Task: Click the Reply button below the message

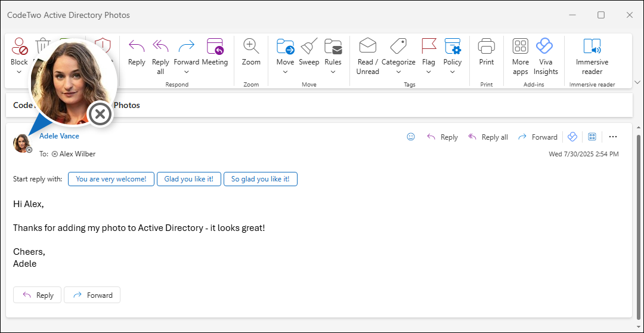Action: (x=38, y=295)
